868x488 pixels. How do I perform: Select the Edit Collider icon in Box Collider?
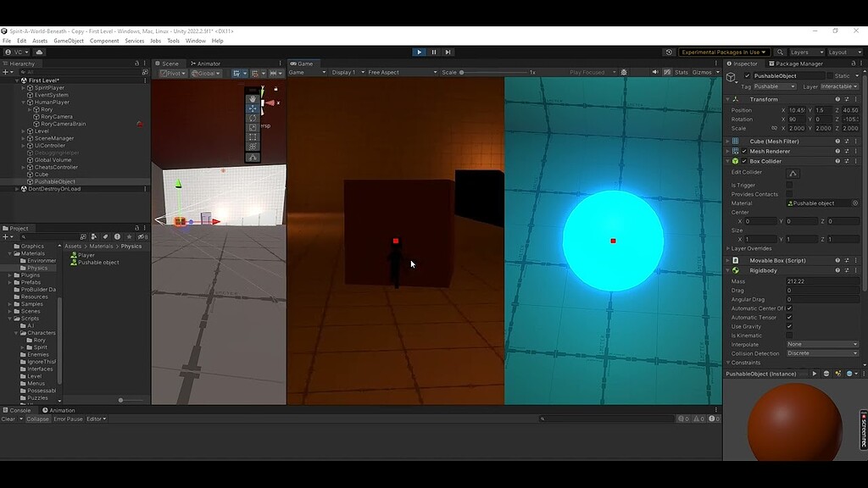tap(793, 174)
